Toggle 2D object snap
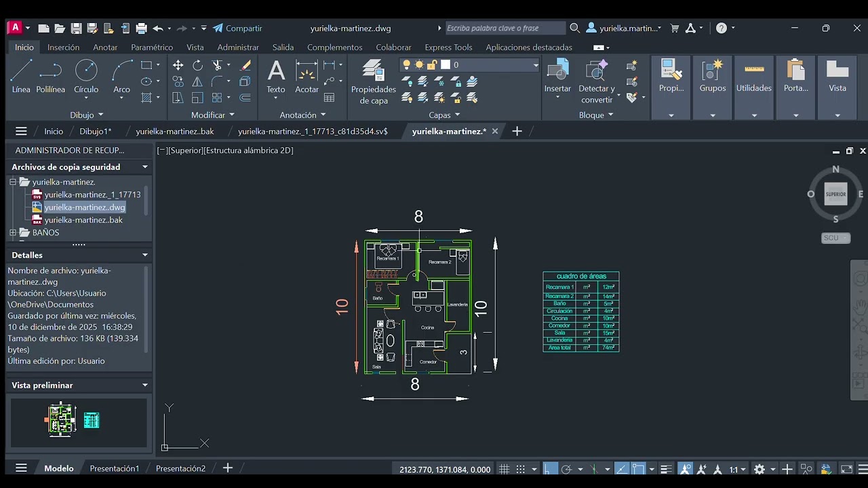 click(x=638, y=469)
